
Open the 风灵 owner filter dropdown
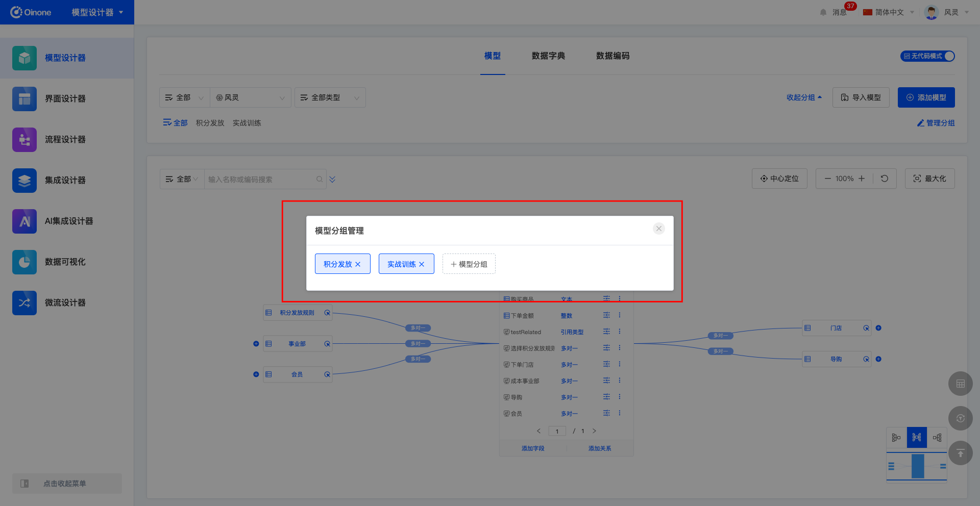[x=250, y=97]
